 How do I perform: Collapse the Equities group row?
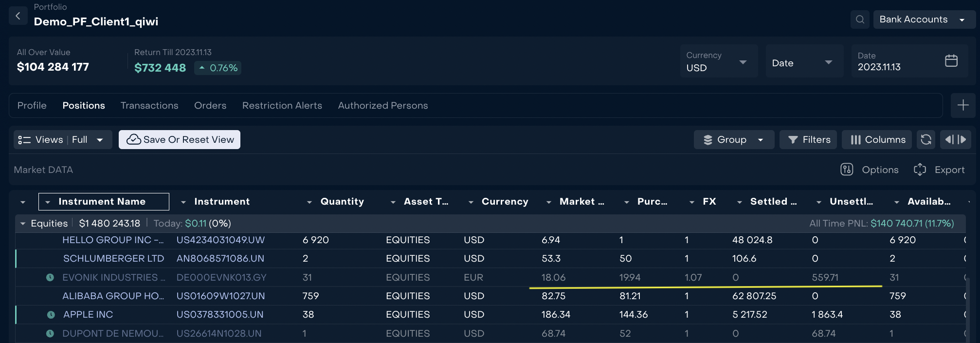(x=22, y=224)
